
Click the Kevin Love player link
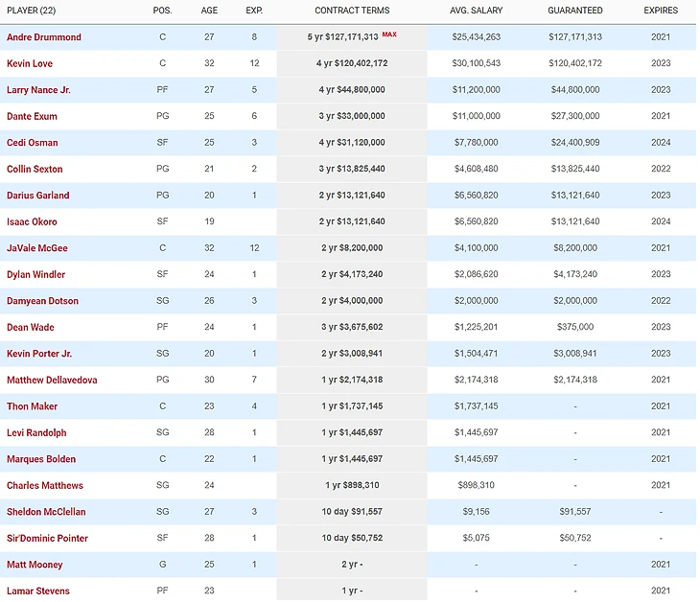click(x=30, y=63)
